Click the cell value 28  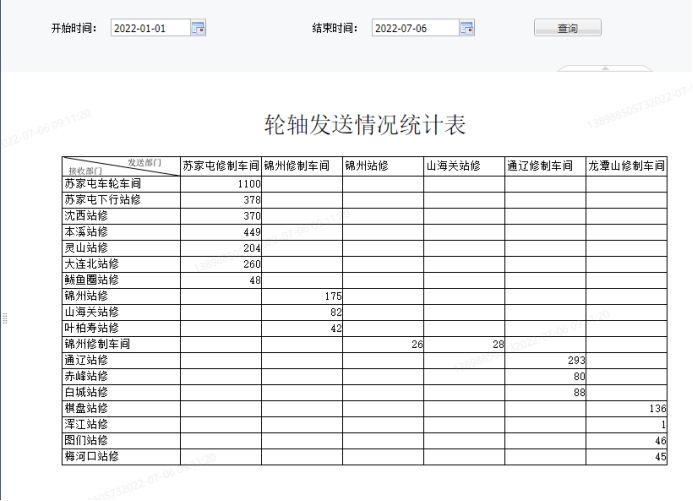[498, 345]
